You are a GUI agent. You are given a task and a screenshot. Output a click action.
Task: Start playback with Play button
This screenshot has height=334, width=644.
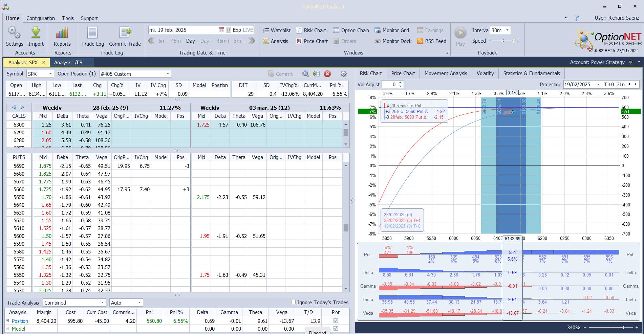(x=460, y=37)
